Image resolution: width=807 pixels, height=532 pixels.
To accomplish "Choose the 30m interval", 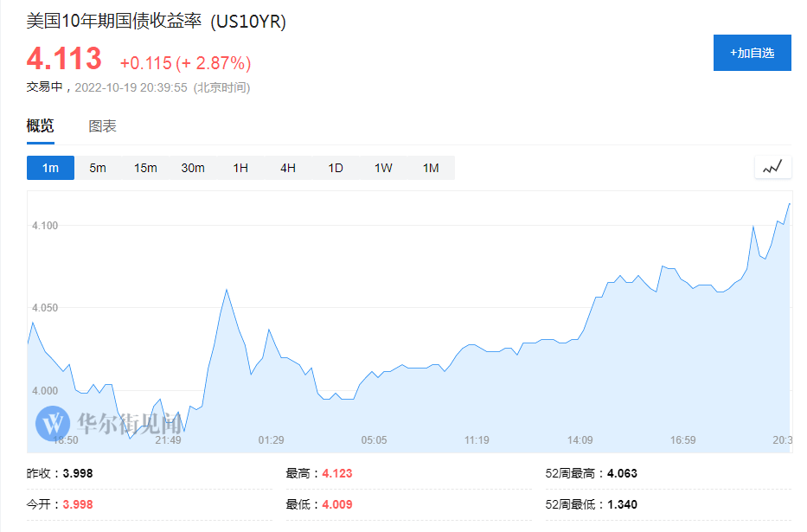I will [193, 168].
